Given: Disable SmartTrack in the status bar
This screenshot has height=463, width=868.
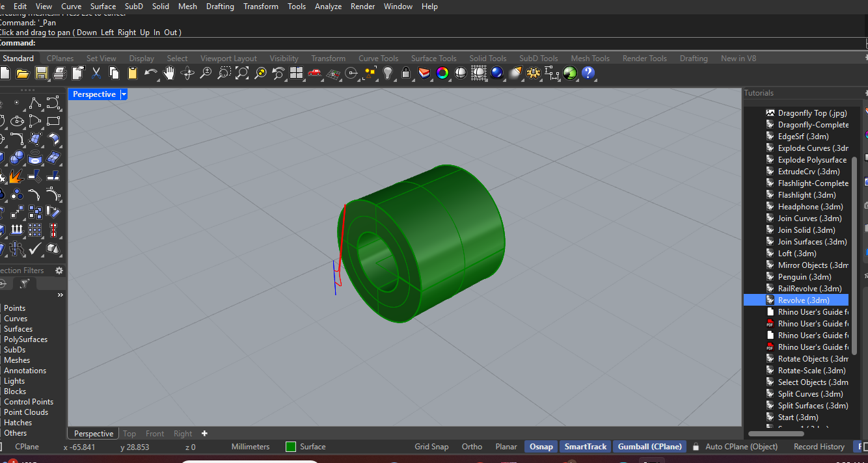Looking at the screenshot, I should coord(585,446).
